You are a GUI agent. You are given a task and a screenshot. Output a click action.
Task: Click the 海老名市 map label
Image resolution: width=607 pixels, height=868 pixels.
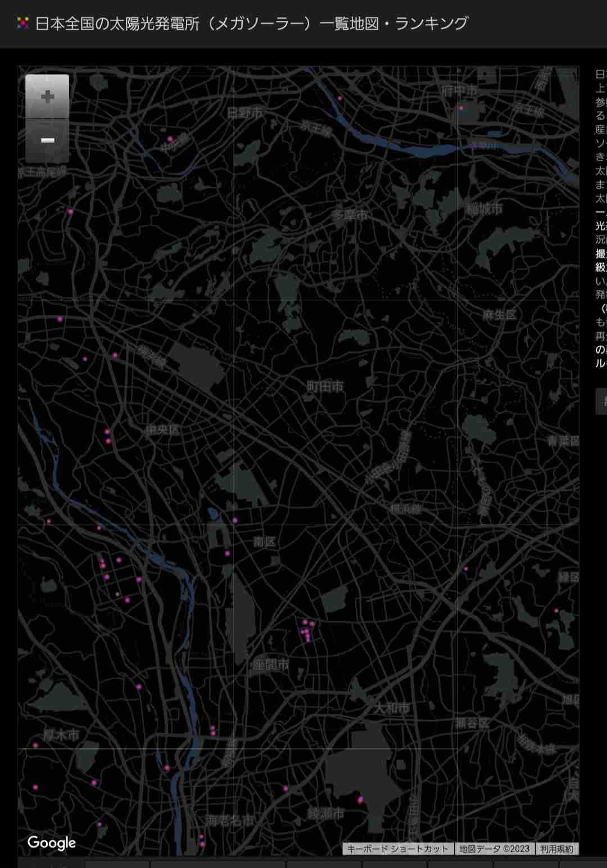point(229,821)
